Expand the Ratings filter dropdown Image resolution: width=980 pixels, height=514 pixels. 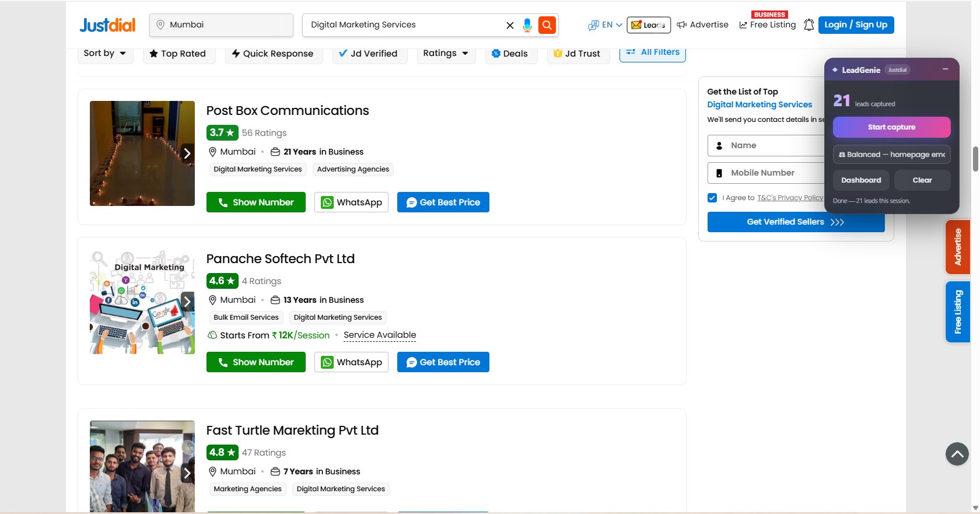[446, 54]
